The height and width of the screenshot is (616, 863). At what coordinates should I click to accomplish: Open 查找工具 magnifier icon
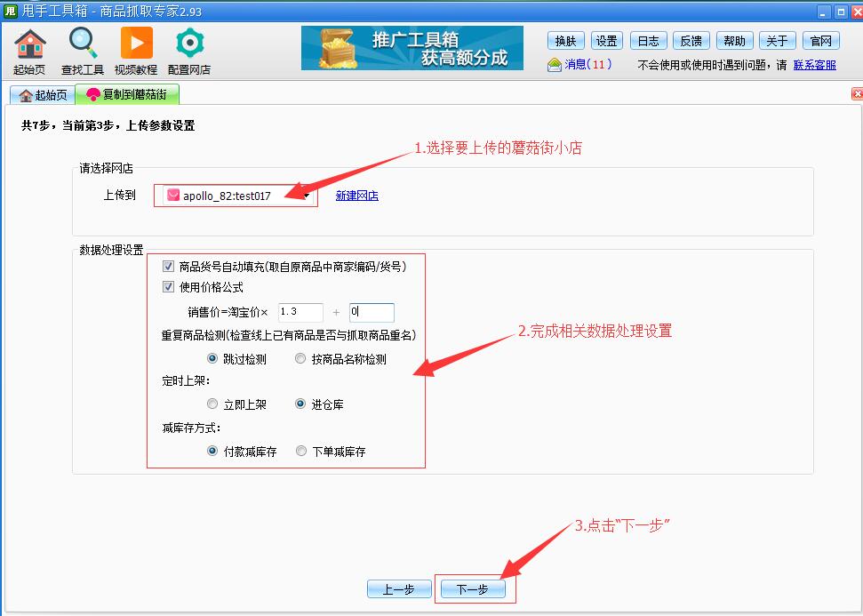tap(83, 51)
